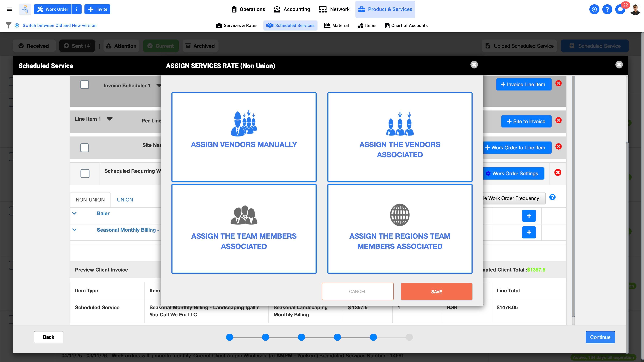Click the plus icon in Baler row

[x=529, y=216]
